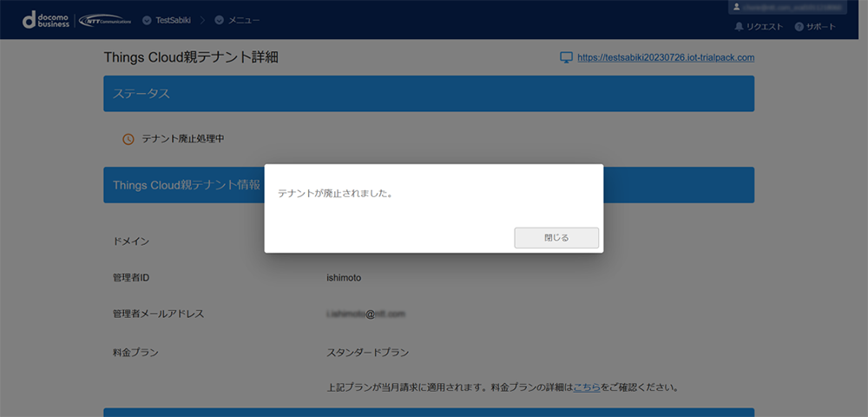868x417 pixels.
Task: Follow the こちら pricing plan link
Action: pos(587,387)
